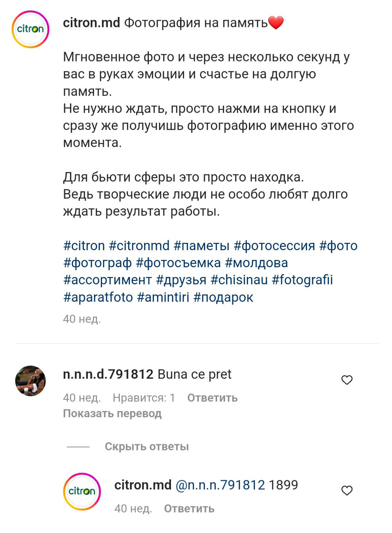Open n.n.n.d.791812's profile avatar
The image size is (392, 533).
click(30, 381)
